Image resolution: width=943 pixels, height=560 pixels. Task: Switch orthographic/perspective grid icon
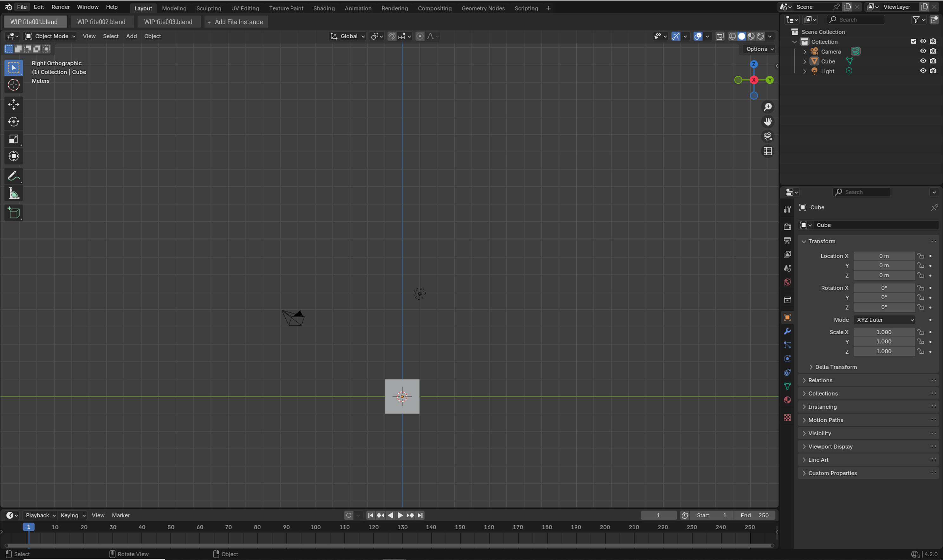[x=768, y=151]
